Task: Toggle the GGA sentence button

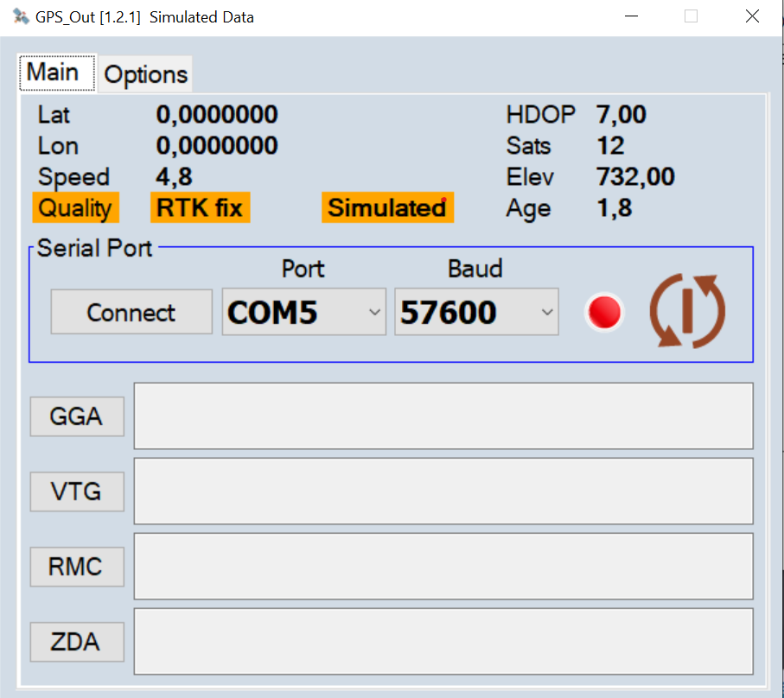Action: (x=77, y=416)
